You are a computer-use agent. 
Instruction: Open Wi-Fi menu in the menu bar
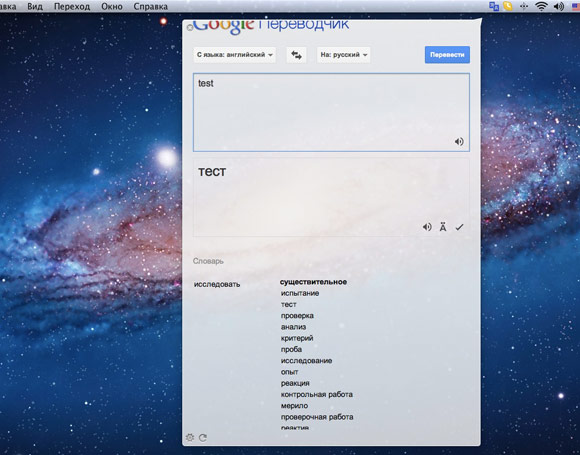coord(541,6)
